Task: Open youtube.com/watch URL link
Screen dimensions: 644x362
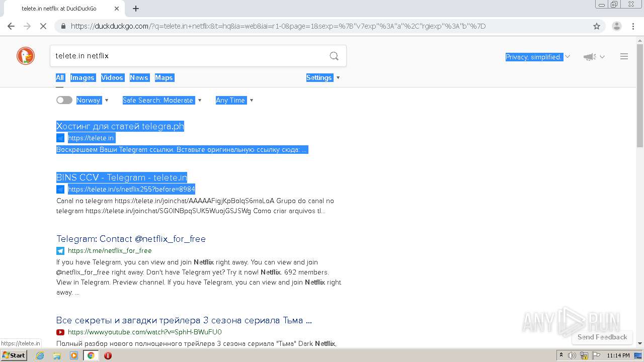Action: [x=145, y=332]
